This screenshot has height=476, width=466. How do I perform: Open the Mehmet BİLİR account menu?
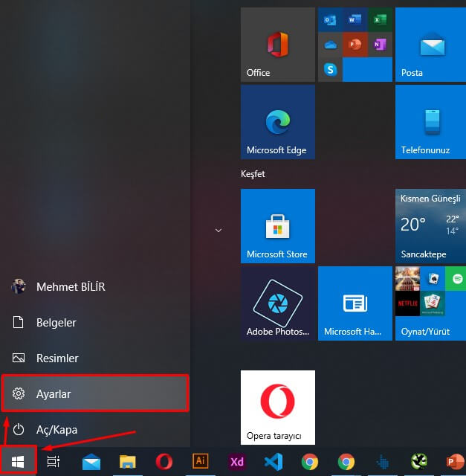95,286
